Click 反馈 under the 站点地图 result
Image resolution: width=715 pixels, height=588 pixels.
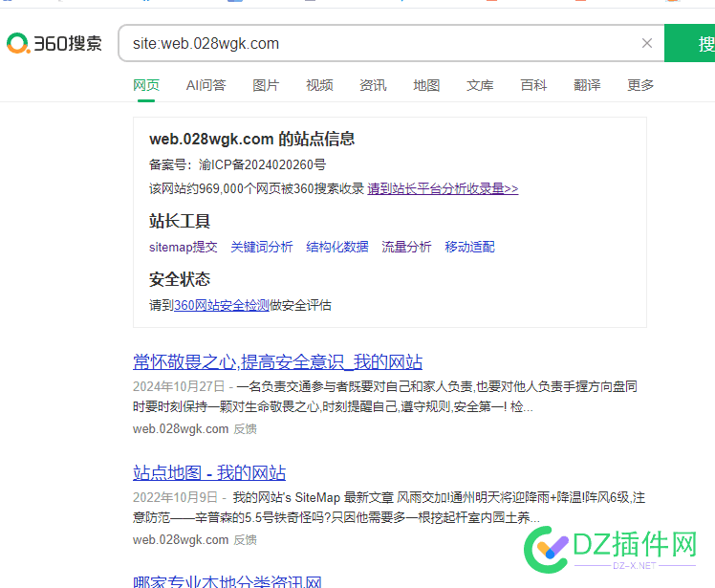pyautogui.click(x=246, y=540)
